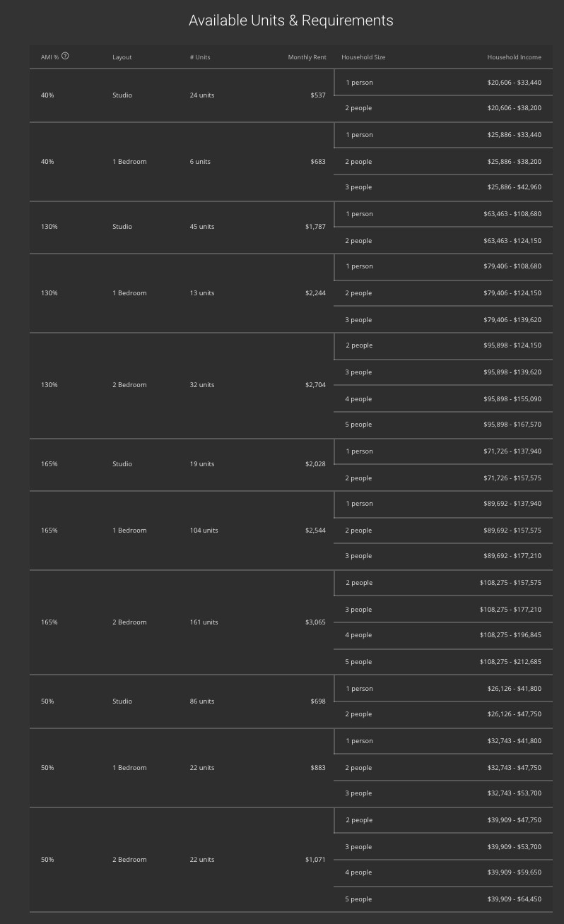Click the $95,898 - $167,570 income range
564x924 pixels.
click(512, 425)
